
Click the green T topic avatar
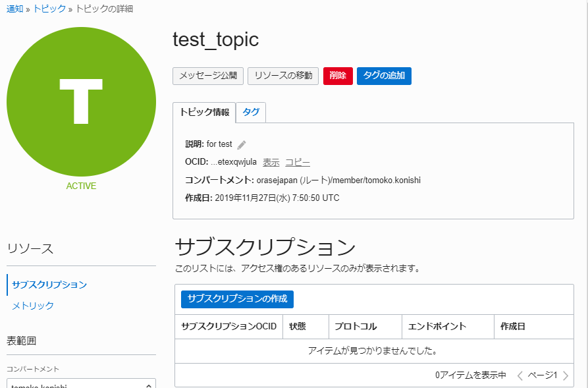pos(81,101)
